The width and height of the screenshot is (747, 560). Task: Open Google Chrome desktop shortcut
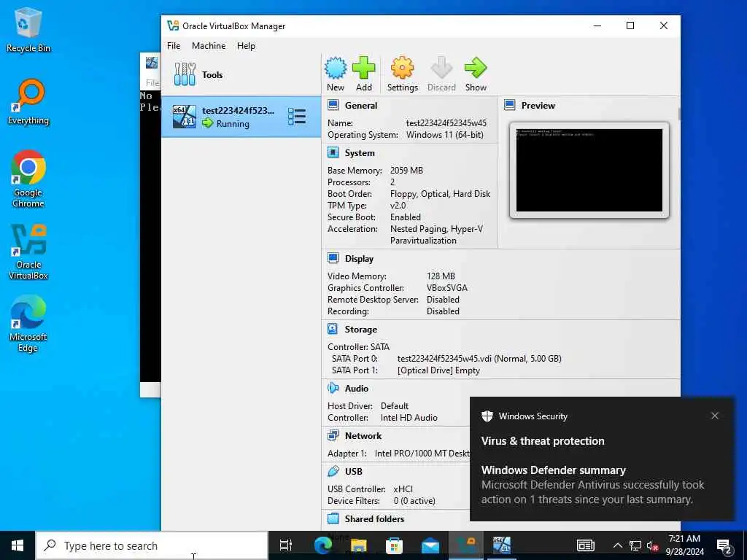[28, 179]
